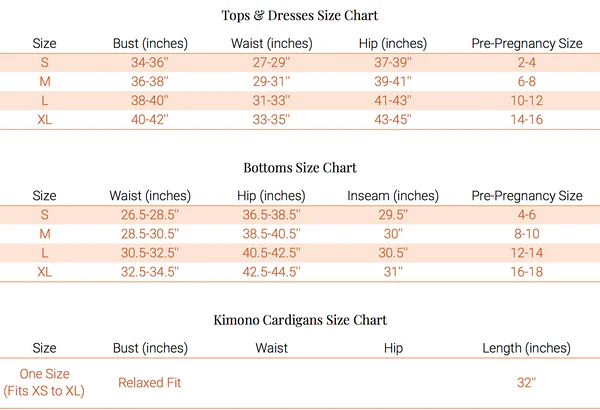Click the Length (inches) column header
The image size is (600, 410).
(x=527, y=348)
